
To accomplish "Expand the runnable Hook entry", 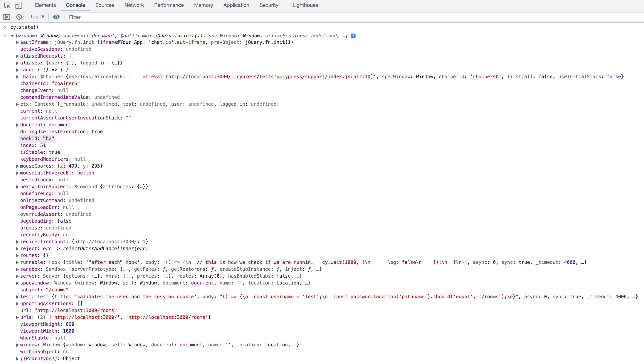I will pyautogui.click(x=17, y=263).
